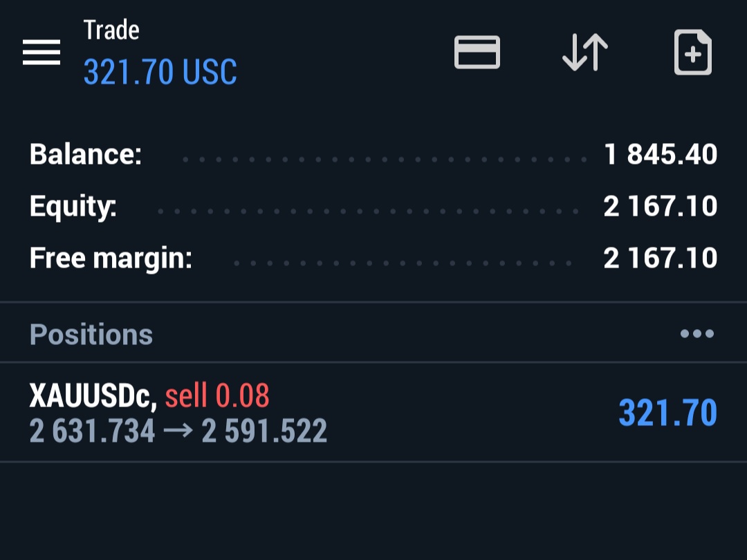Viewport: 747px width, 560px height.
Task: Tap the 321.70 USC profit header
Action: point(160,72)
